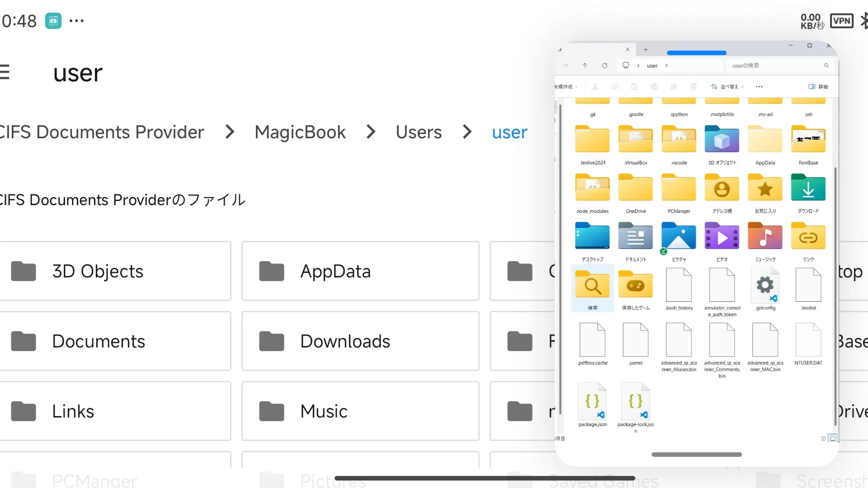
Task: Select the .texlive2024 folder
Action: tap(592, 145)
